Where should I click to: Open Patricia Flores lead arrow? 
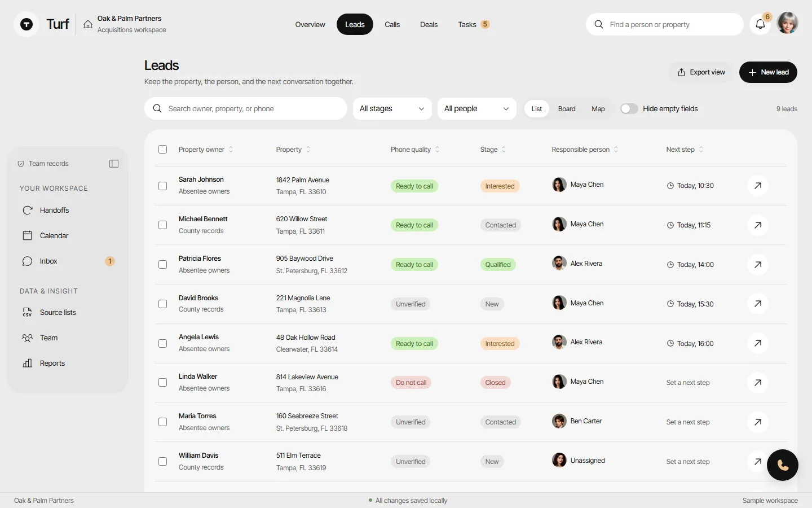(758, 264)
